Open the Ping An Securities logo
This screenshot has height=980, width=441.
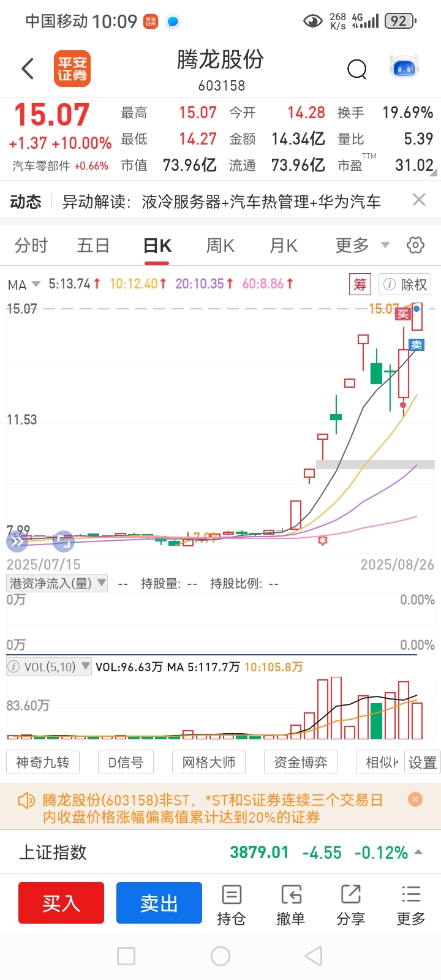(x=72, y=69)
